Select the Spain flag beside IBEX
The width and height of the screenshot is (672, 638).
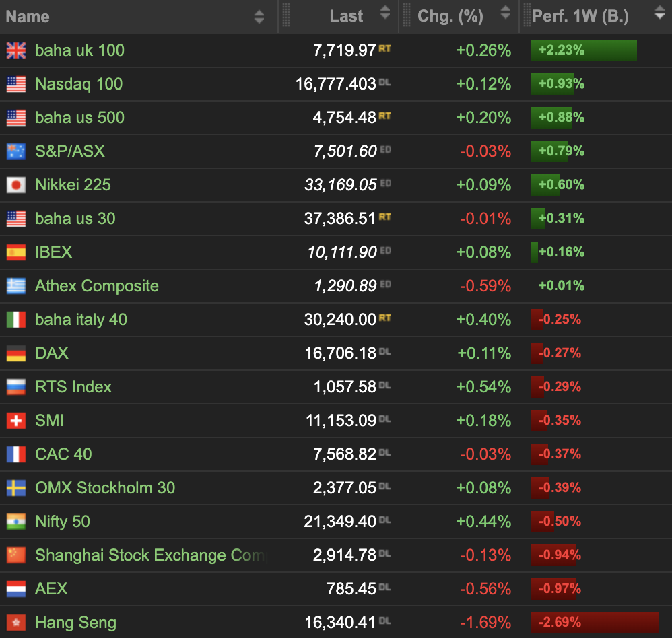(x=16, y=252)
